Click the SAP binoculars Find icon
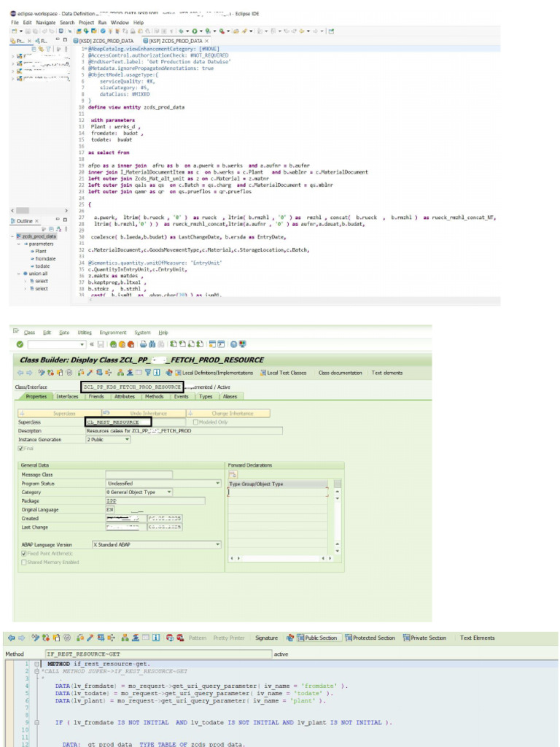Screen dimensions: 560x747 click(152, 344)
